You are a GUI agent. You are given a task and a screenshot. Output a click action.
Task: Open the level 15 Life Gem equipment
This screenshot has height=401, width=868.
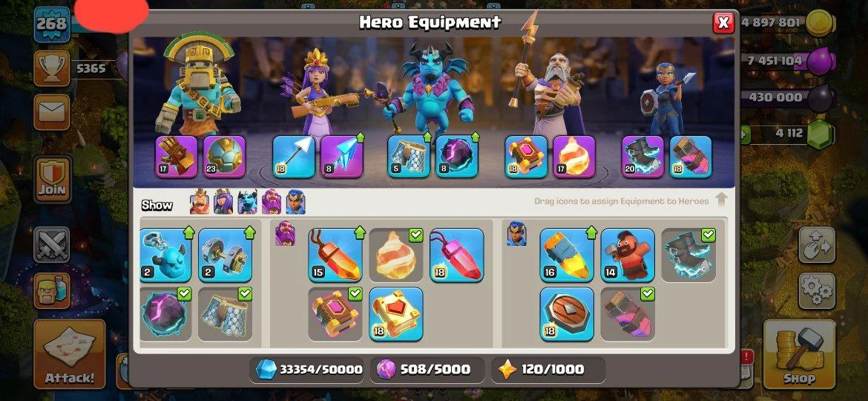coord(335,255)
